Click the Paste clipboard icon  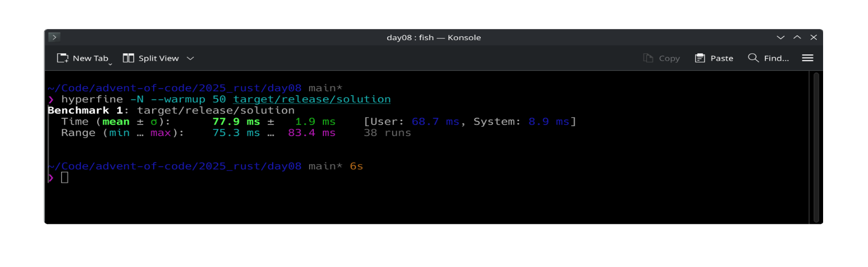[x=700, y=58]
